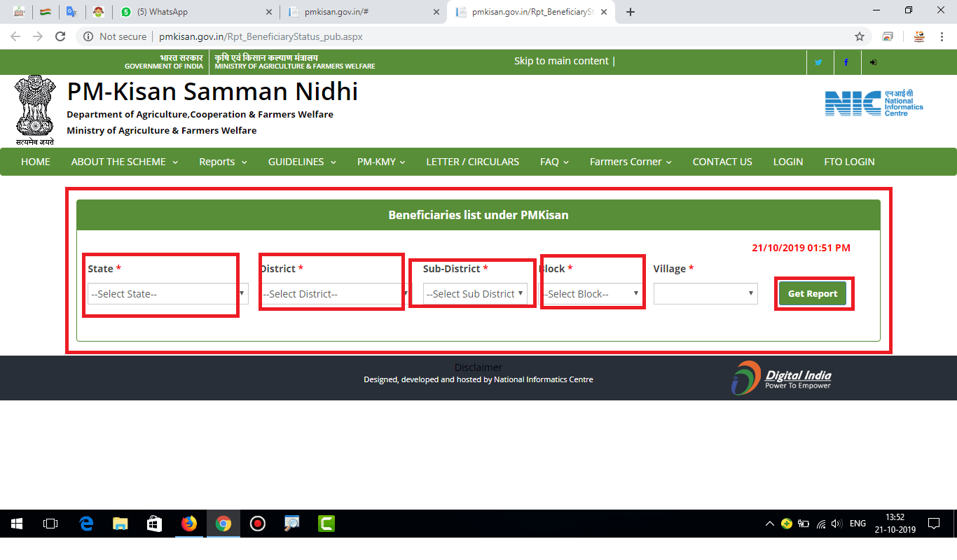The image size is (957, 560).
Task: Open File Explorer from the taskbar
Action: [x=121, y=524]
